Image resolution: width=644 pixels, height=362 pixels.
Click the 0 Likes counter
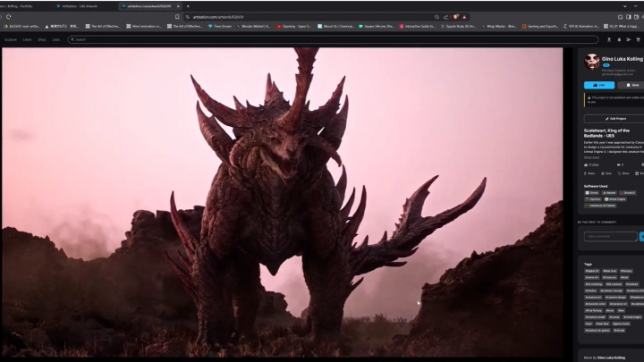click(591, 165)
